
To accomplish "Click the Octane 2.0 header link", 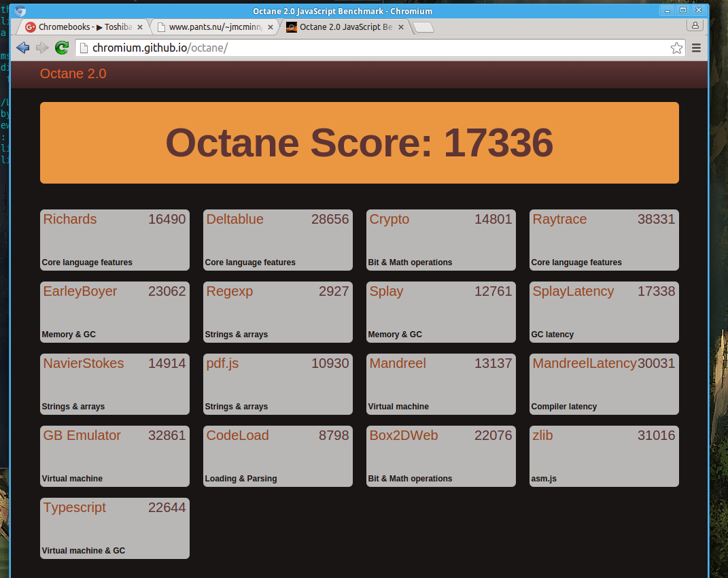I will point(73,74).
